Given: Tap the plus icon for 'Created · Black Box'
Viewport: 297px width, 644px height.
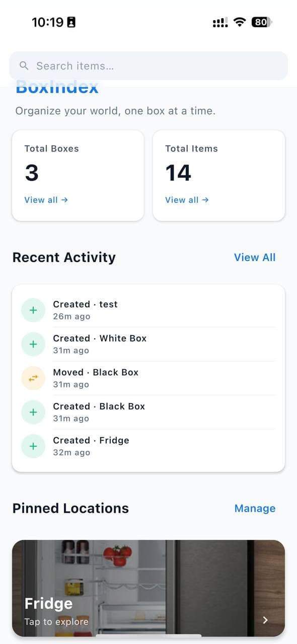Looking at the screenshot, I should [33, 412].
